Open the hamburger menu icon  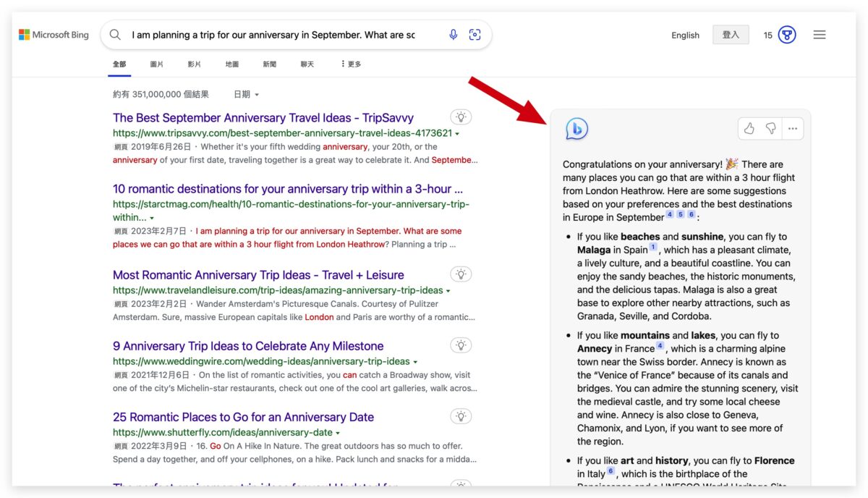pyautogui.click(x=820, y=35)
